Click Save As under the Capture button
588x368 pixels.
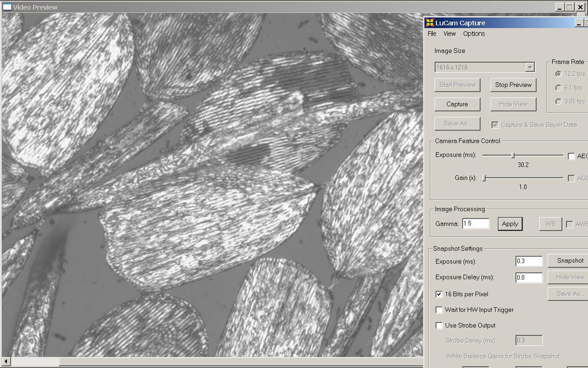click(x=458, y=123)
